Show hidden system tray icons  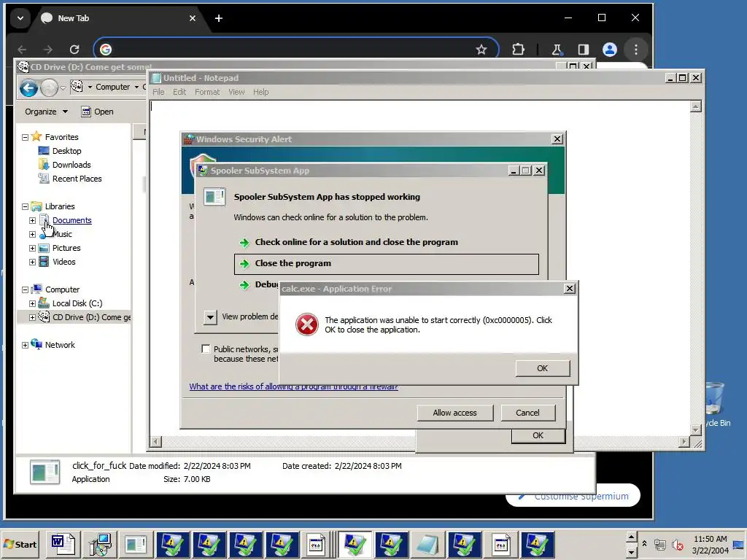click(x=645, y=544)
